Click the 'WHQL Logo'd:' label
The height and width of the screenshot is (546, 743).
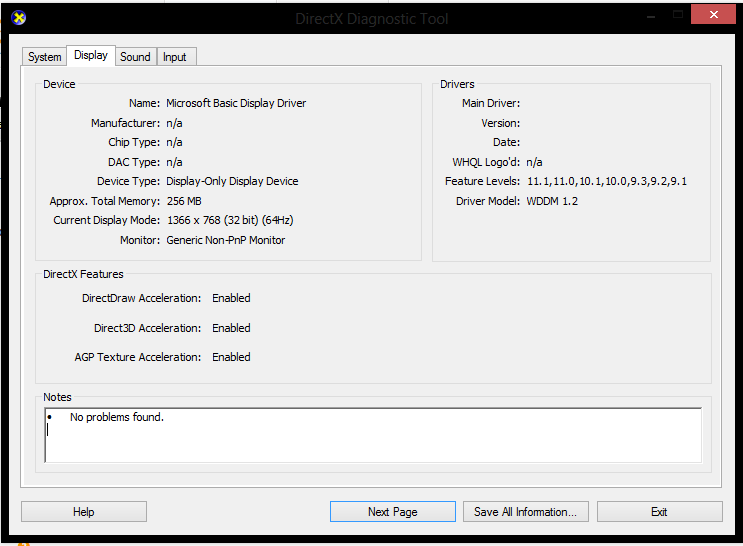pyautogui.click(x=486, y=162)
